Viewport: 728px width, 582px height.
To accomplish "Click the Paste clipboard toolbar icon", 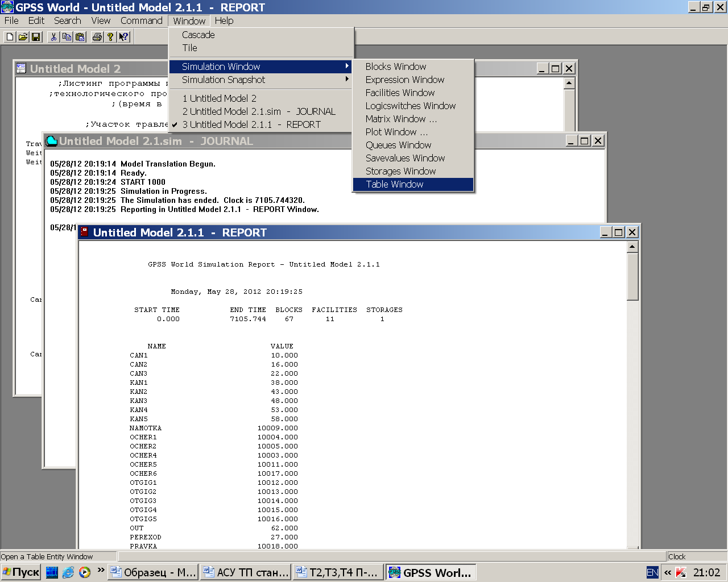I will click(80, 37).
